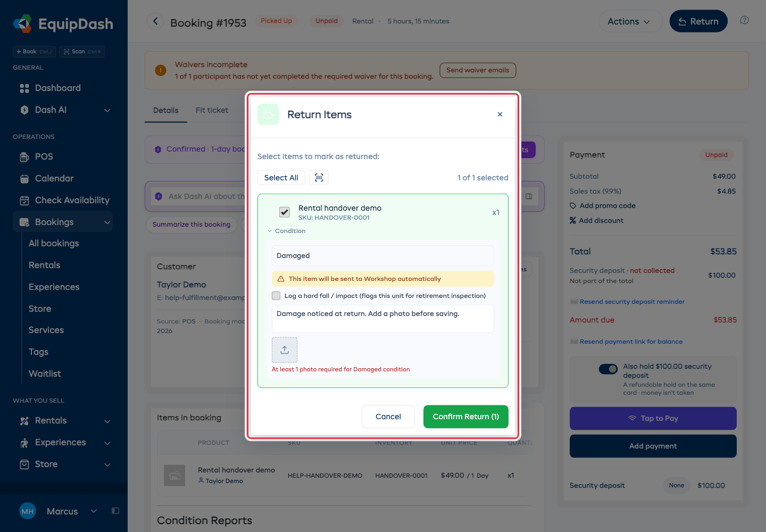Select the Details tab
Screen dimensions: 766x532
tap(166, 110)
